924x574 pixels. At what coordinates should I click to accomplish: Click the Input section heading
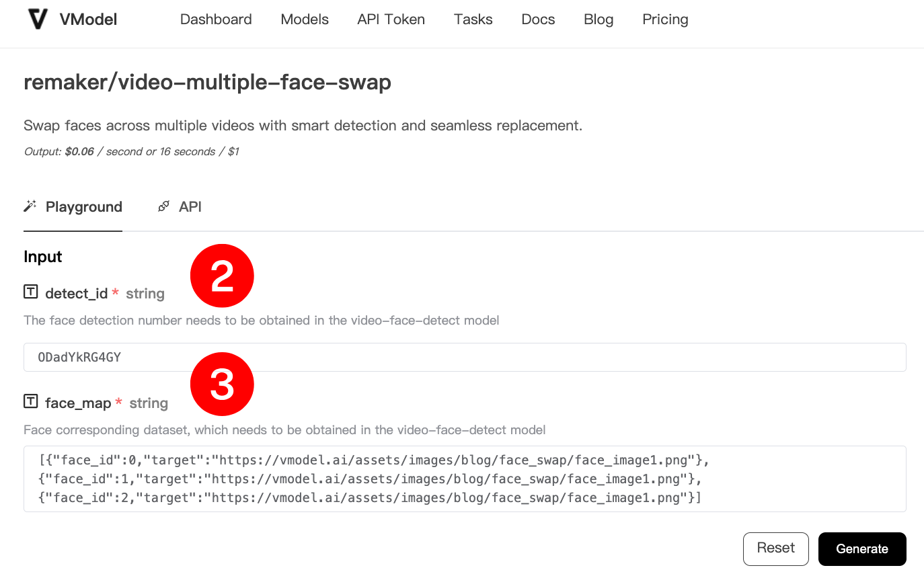43,257
